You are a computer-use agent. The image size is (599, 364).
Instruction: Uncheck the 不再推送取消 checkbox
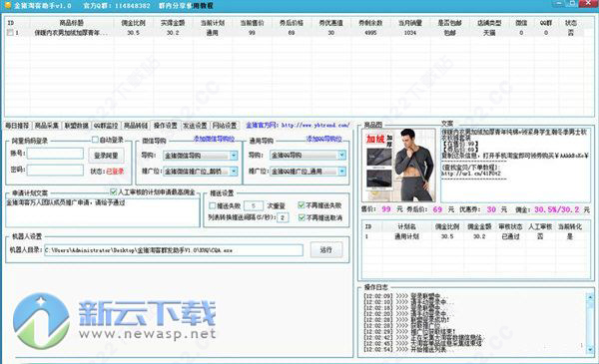click(x=301, y=217)
